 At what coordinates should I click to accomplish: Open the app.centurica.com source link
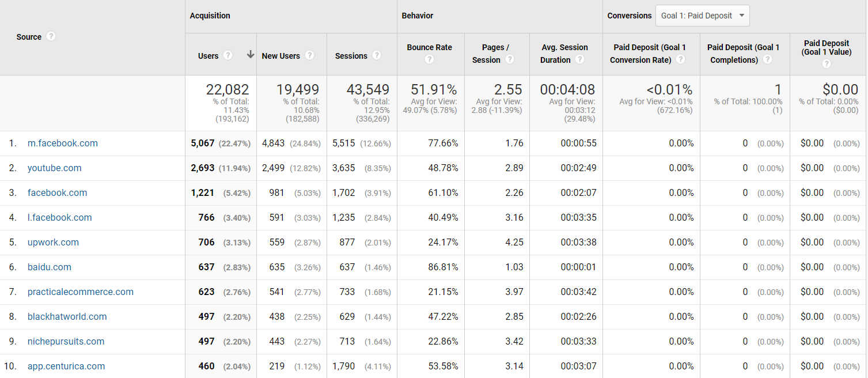(66, 366)
